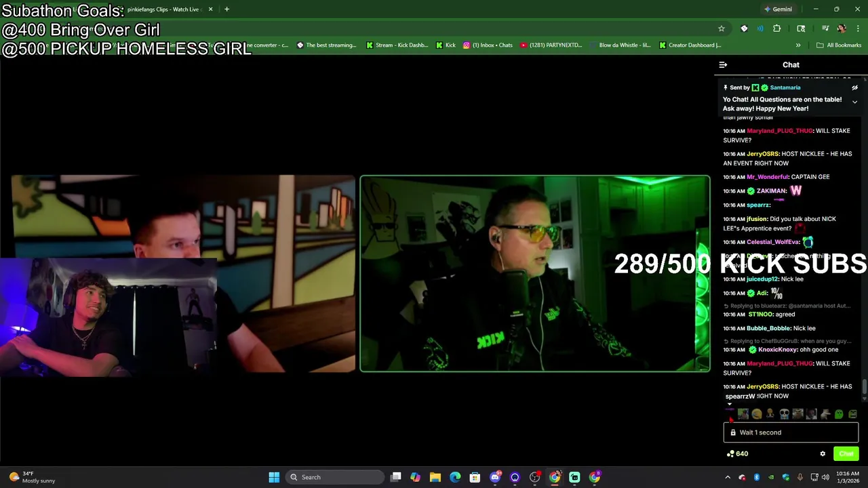Click the dice-shaped extension icon

click(744, 28)
